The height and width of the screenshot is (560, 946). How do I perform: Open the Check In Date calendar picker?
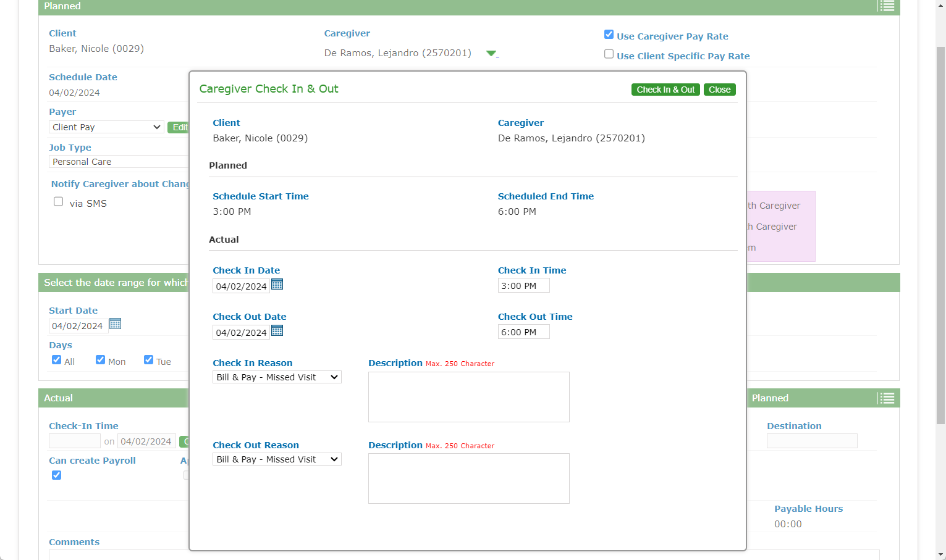(x=277, y=285)
